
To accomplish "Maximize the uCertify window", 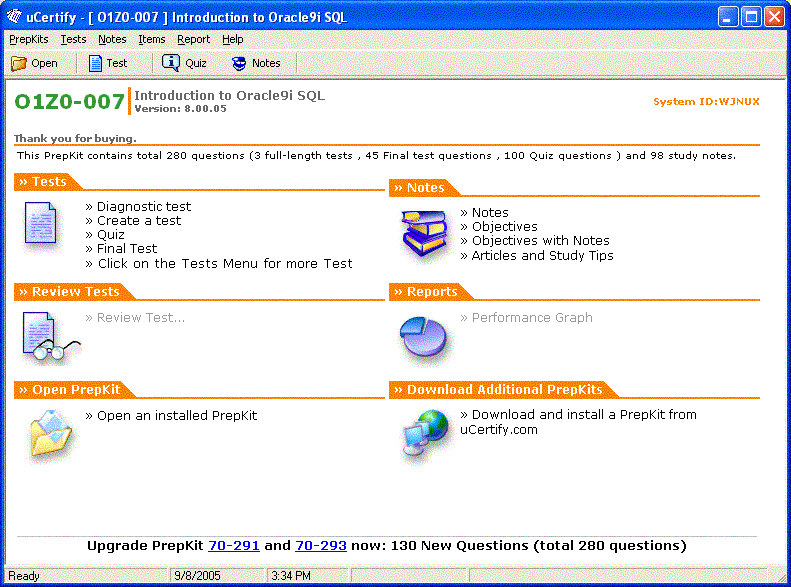I will (x=751, y=17).
